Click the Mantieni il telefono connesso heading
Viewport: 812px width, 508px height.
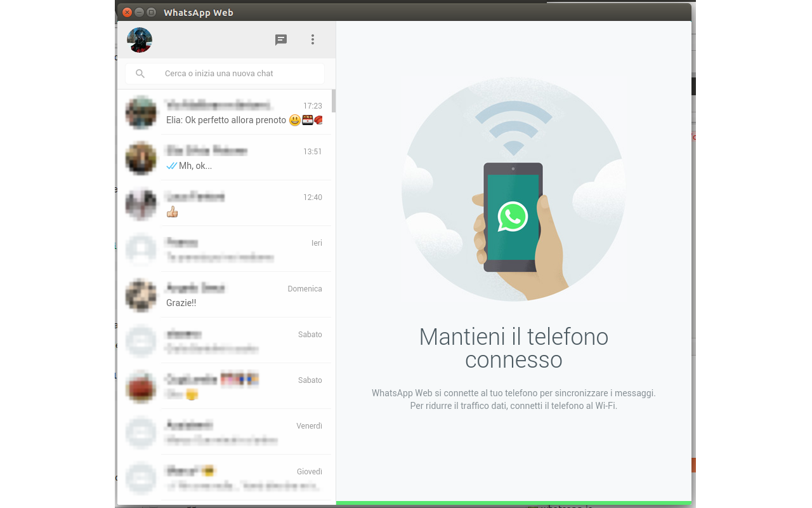(514, 347)
